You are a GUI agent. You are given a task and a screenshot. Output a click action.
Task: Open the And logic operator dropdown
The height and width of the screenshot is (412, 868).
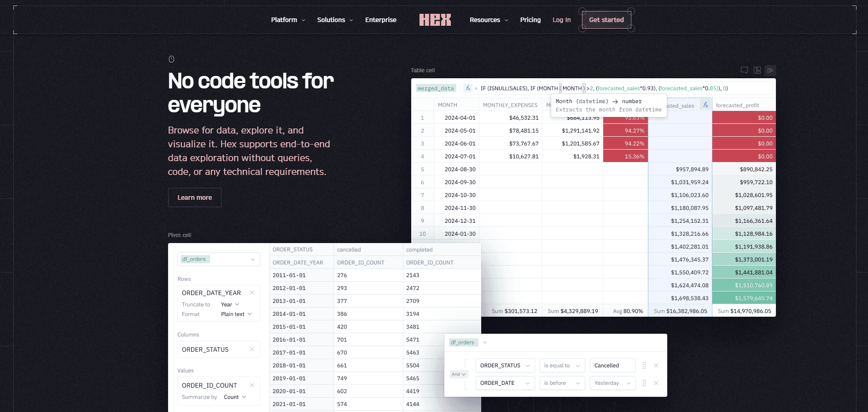[459, 374]
